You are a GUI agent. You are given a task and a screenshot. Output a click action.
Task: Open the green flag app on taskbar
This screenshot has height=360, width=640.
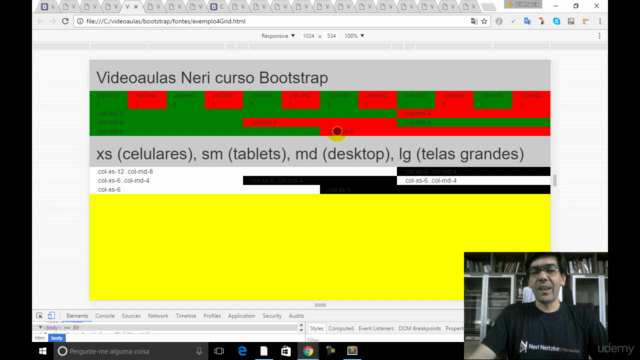330,351
